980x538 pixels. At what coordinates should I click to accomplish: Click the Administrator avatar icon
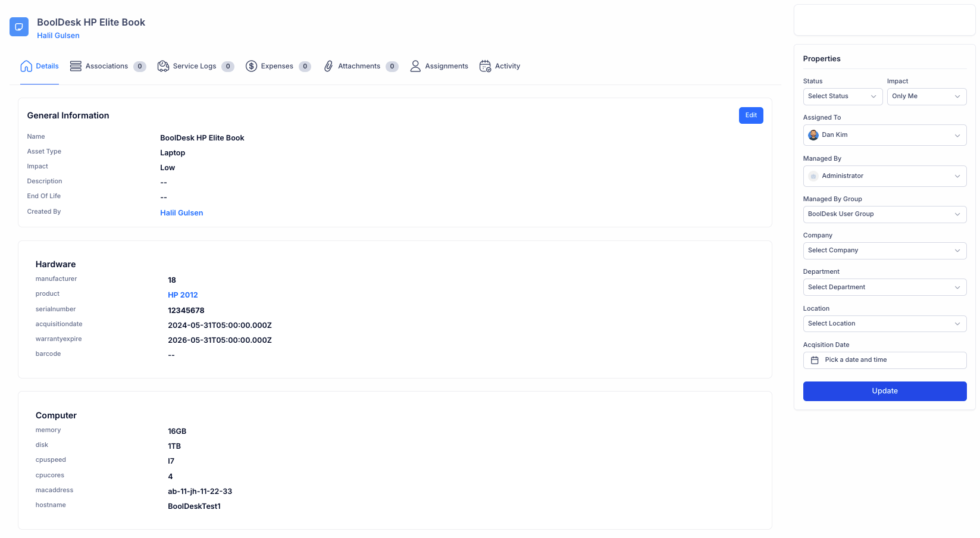pyautogui.click(x=813, y=176)
